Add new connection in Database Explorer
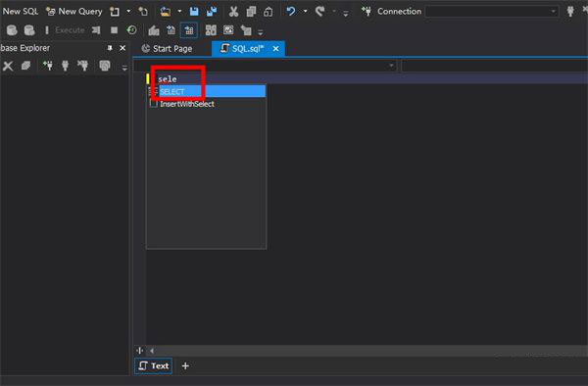The height and width of the screenshot is (386, 588). (x=48, y=66)
